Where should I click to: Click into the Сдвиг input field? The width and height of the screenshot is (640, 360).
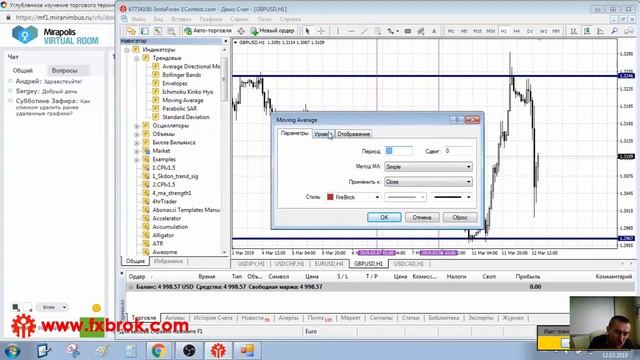[x=458, y=151]
